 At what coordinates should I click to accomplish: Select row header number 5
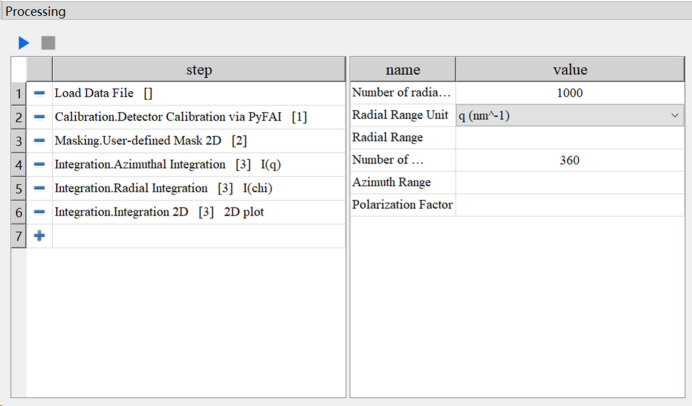tap(19, 189)
